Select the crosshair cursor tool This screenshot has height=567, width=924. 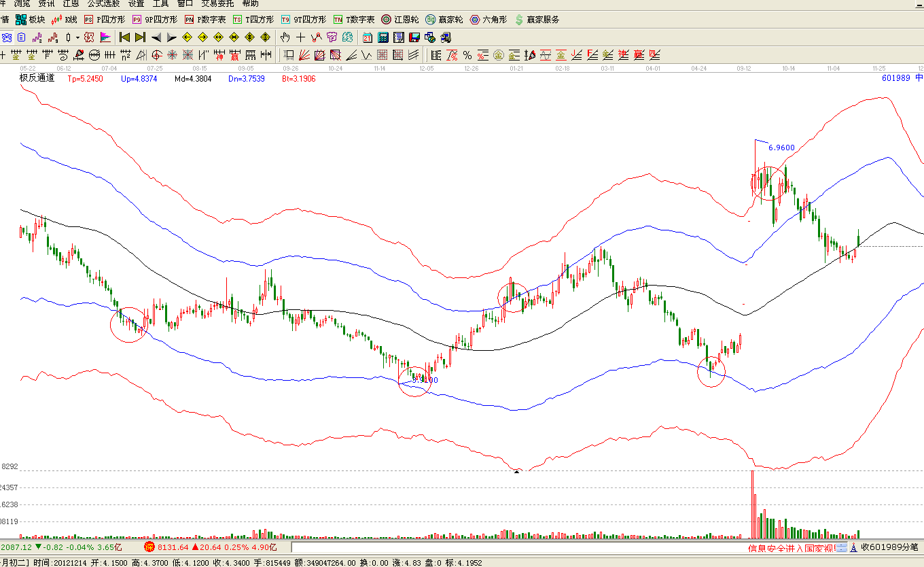click(x=300, y=37)
